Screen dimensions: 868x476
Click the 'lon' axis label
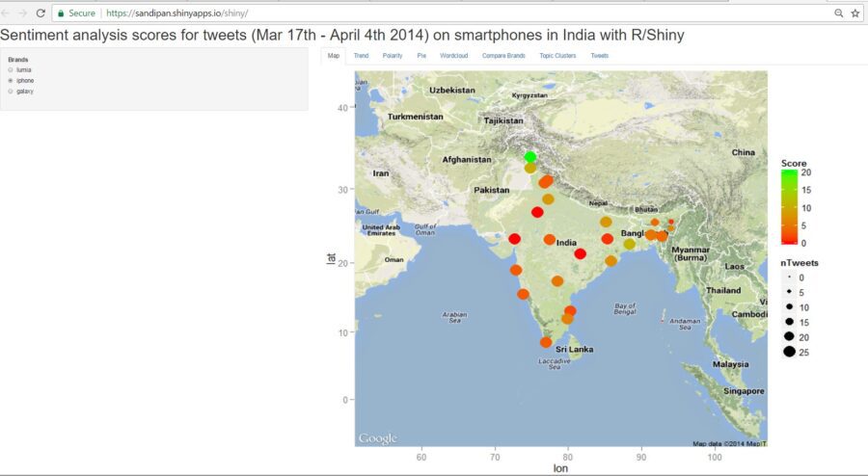pos(560,468)
